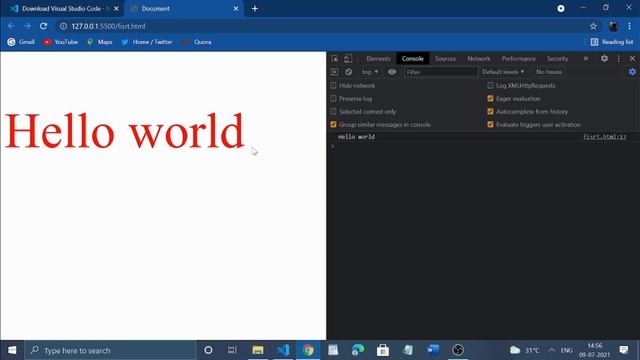Click the taskbar search box
This screenshot has height=360, width=640.
click(x=111, y=350)
